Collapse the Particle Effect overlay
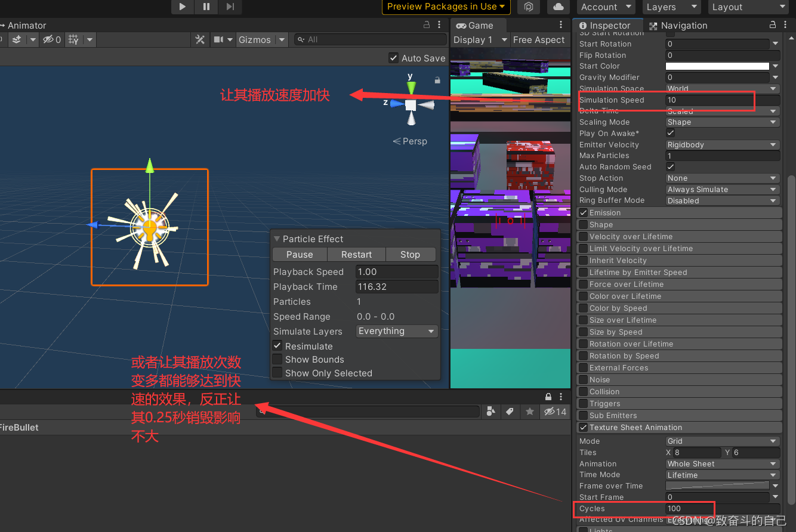This screenshot has height=532, width=796. point(276,239)
